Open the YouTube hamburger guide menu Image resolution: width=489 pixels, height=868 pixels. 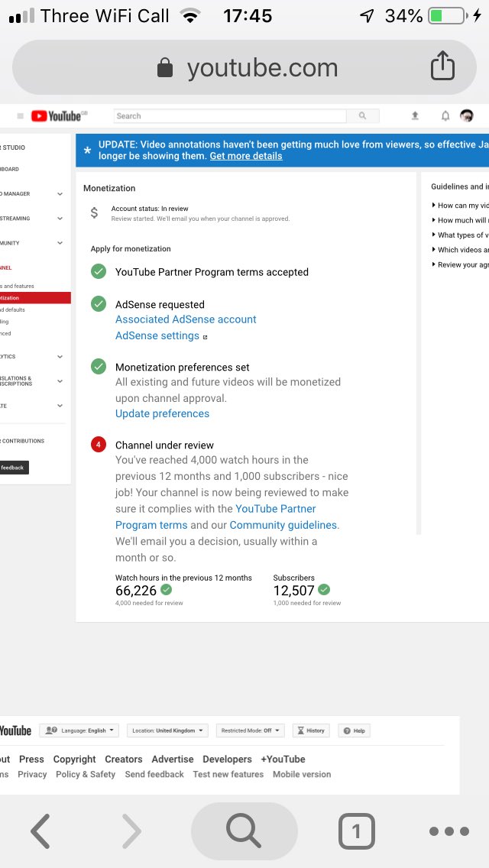[x=21, y=115]
